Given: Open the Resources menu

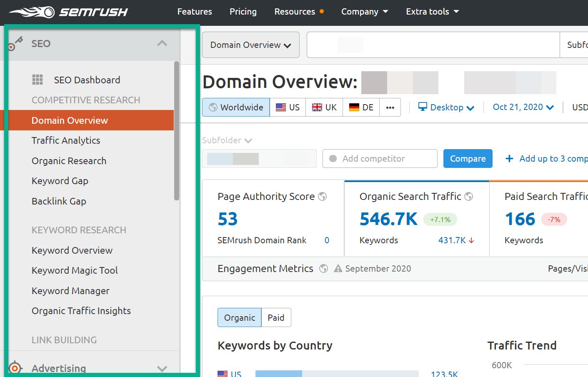Looking at the screenshot, I should (x=295, y=12).
